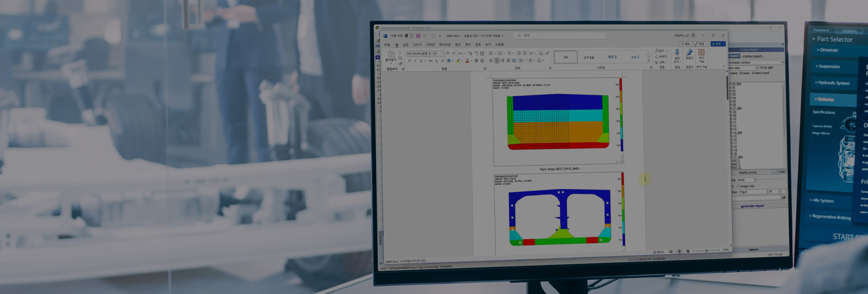Click the purple Save icon in Word
868x294 pixels.
418,36
